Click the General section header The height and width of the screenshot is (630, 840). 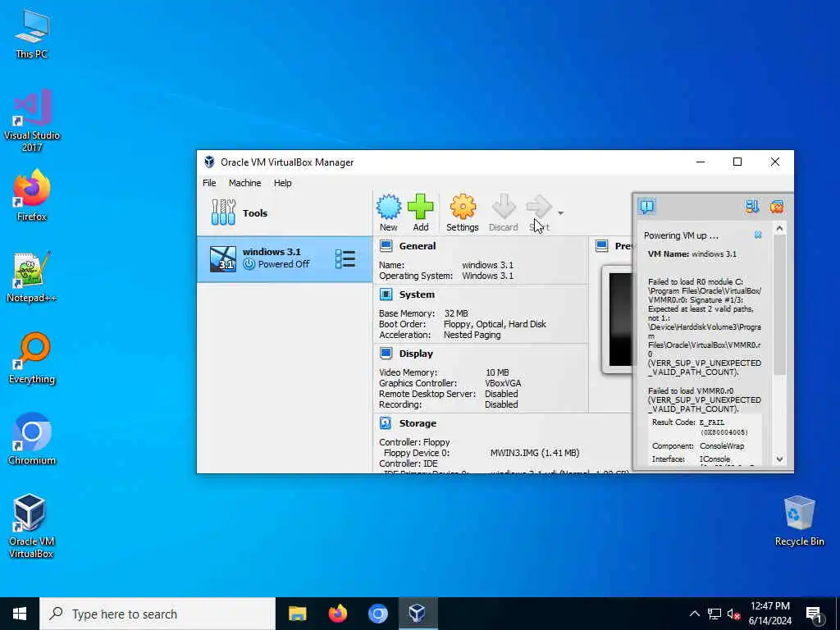tap(417, 246)
